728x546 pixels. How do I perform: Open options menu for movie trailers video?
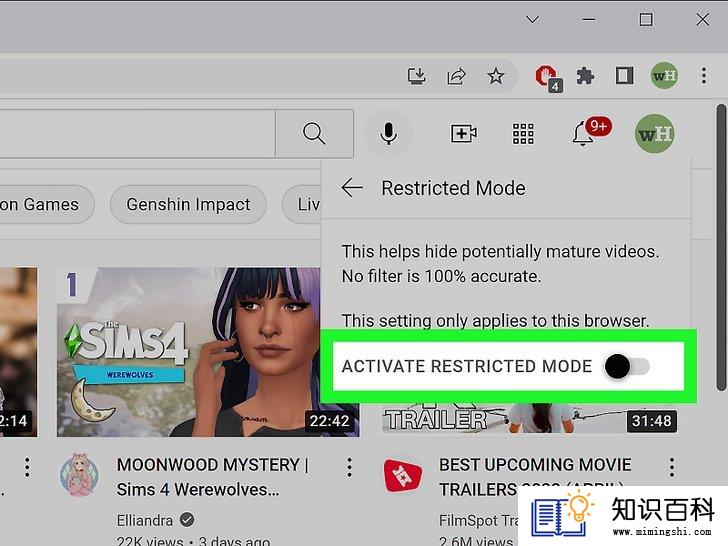tap(672, 468)
